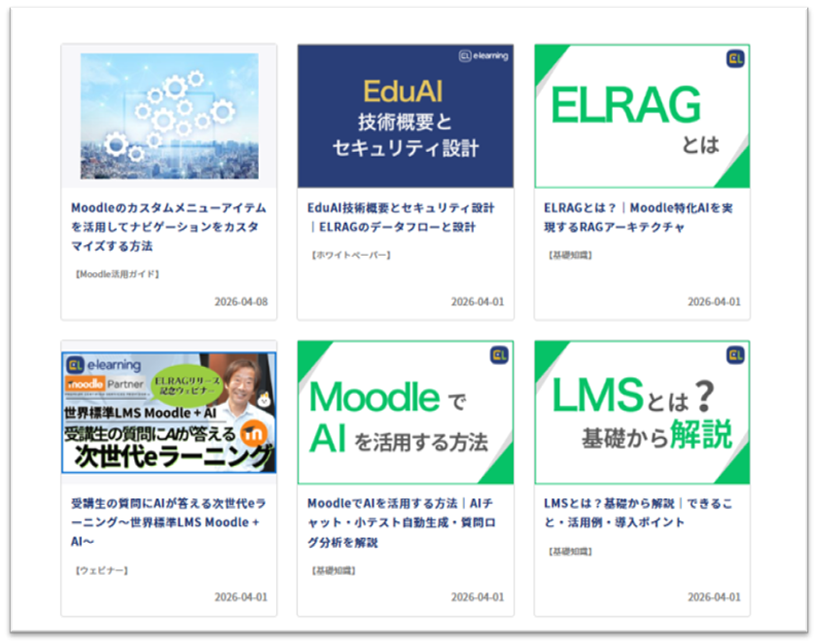817x644 pixels.
Task: Click 【基礎知識】 tag under ELRAGとは article
Action: 570,255
